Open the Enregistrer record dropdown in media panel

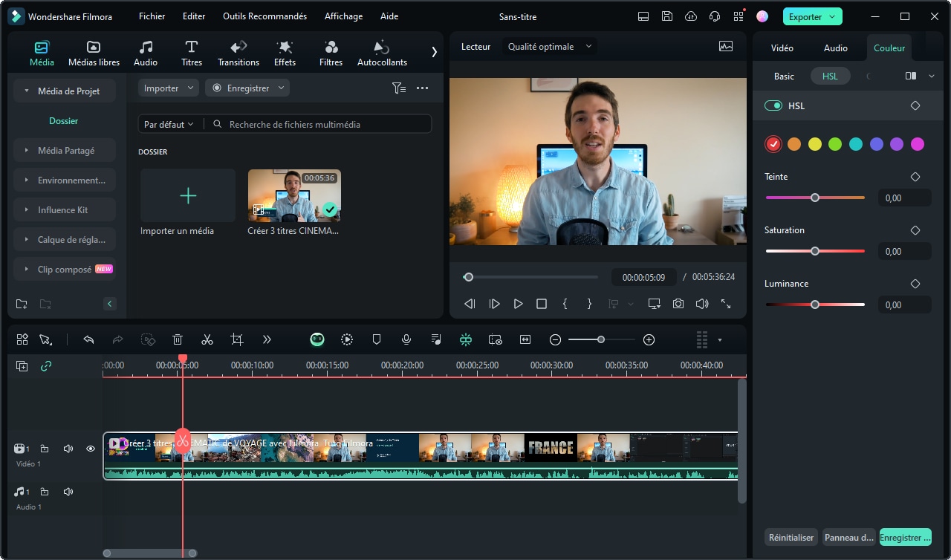point(247,88)
